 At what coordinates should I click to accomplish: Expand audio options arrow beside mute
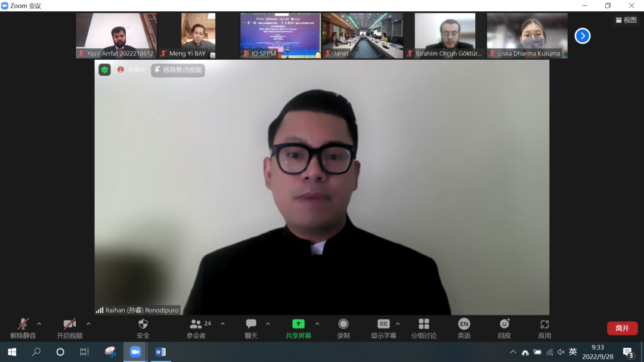(x=39, y=324)
